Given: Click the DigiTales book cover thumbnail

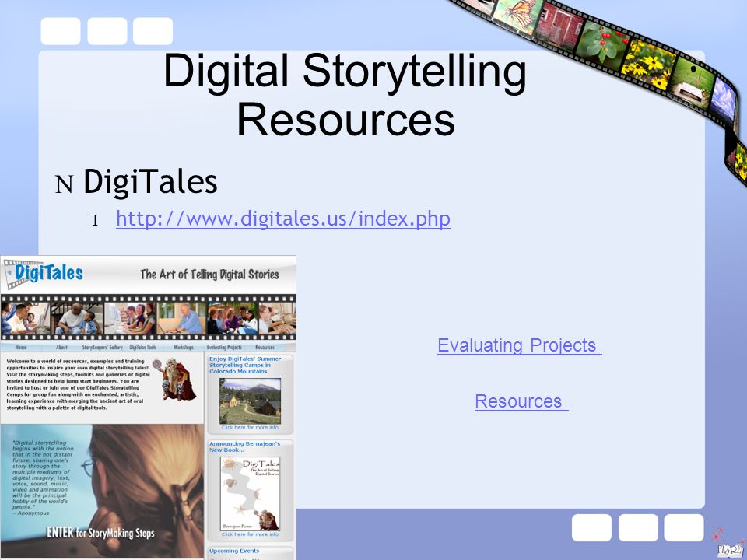Looking at the screenshot, I should pos(250,494).
